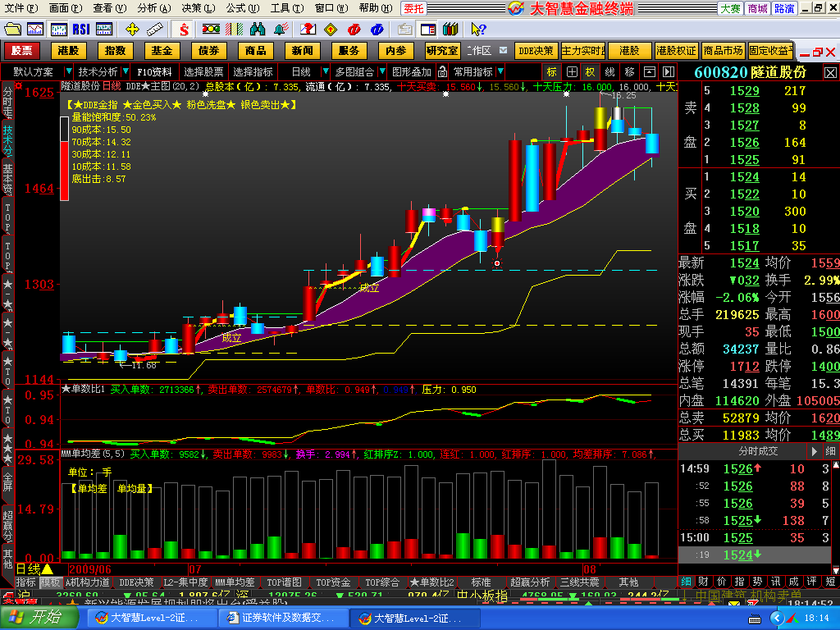Click the skip-to-end arrow icon

[668, 71]
